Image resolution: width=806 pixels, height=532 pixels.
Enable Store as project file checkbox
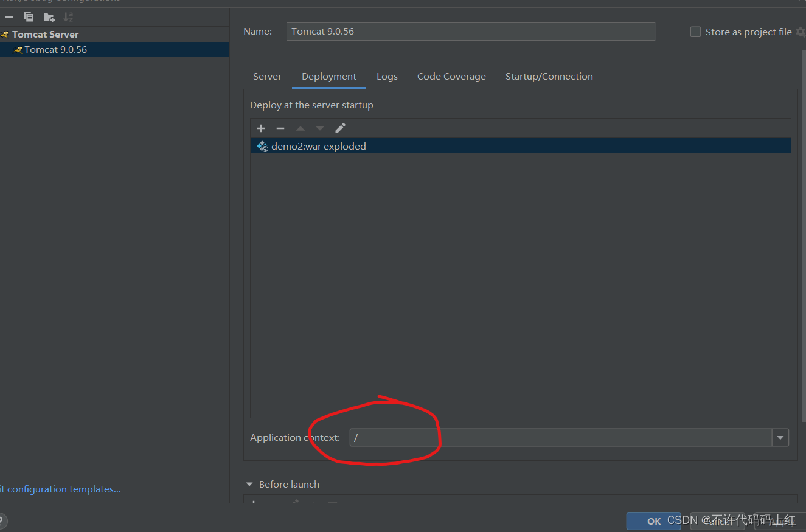695,32
